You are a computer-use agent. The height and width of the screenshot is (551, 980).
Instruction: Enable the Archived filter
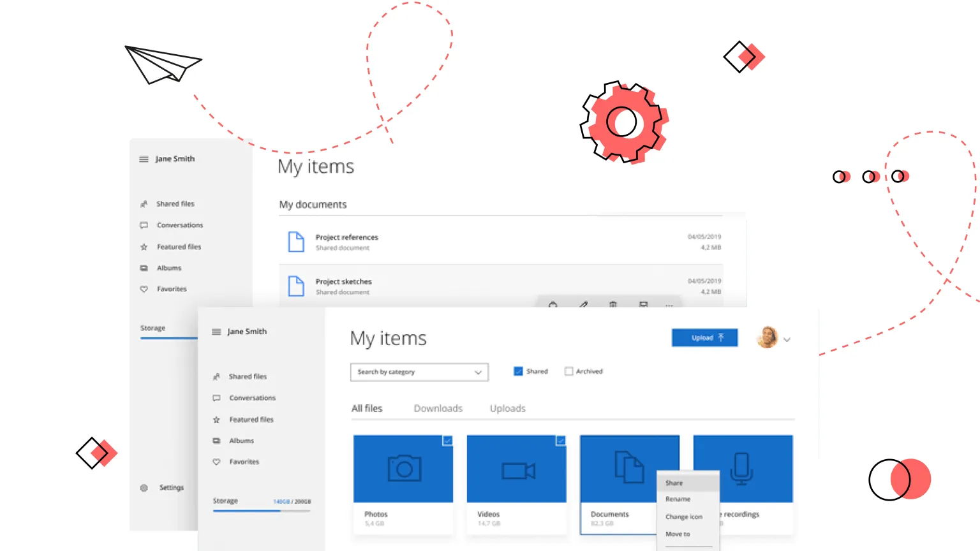tap(568, 371)
